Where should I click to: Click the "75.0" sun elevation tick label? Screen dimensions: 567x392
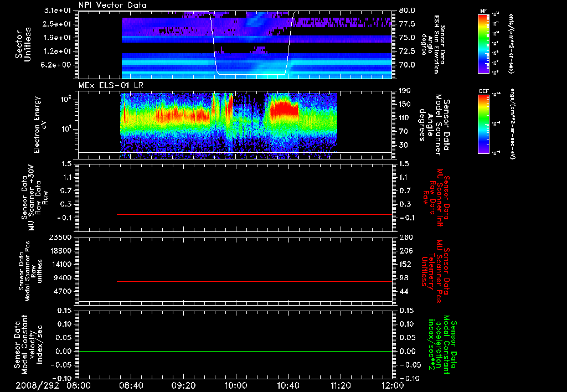point(407,38)
